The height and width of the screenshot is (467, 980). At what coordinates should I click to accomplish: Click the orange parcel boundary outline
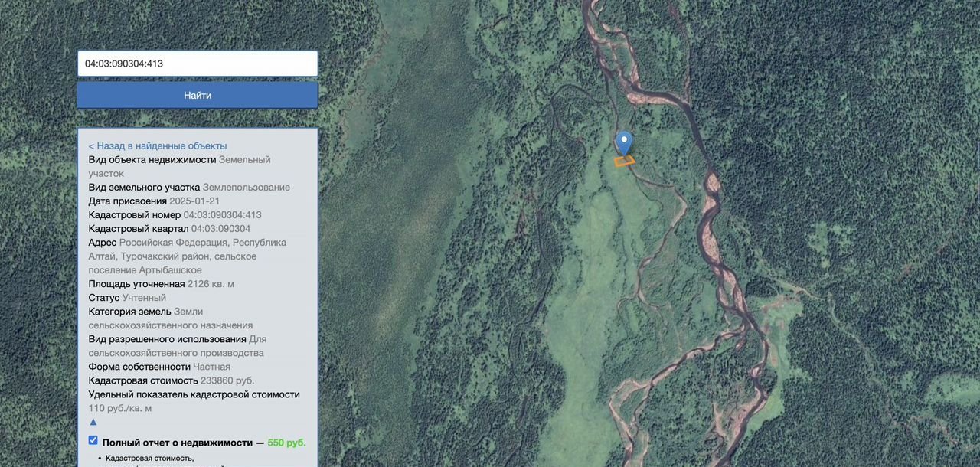pos(625,161)
